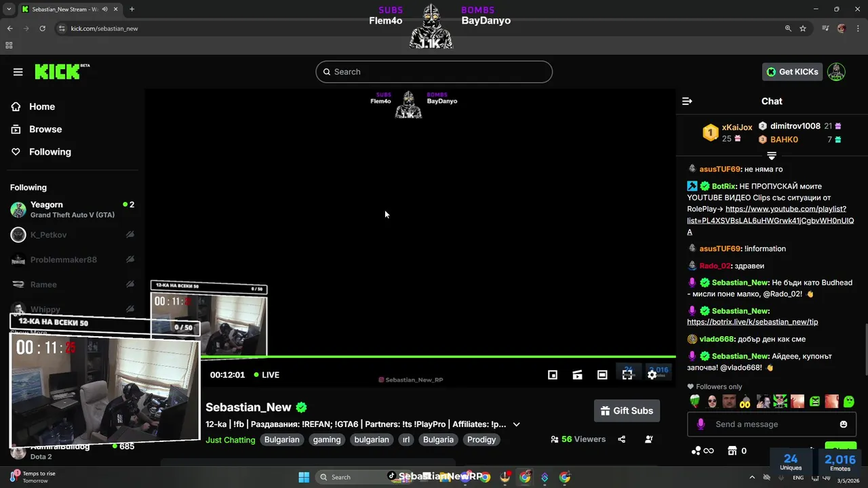Collapse the chat panel icon

687,101
